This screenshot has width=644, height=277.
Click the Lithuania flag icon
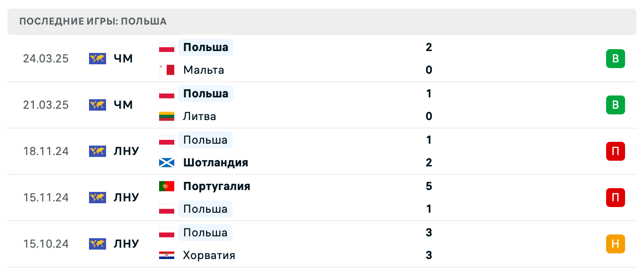click(166, 116)
